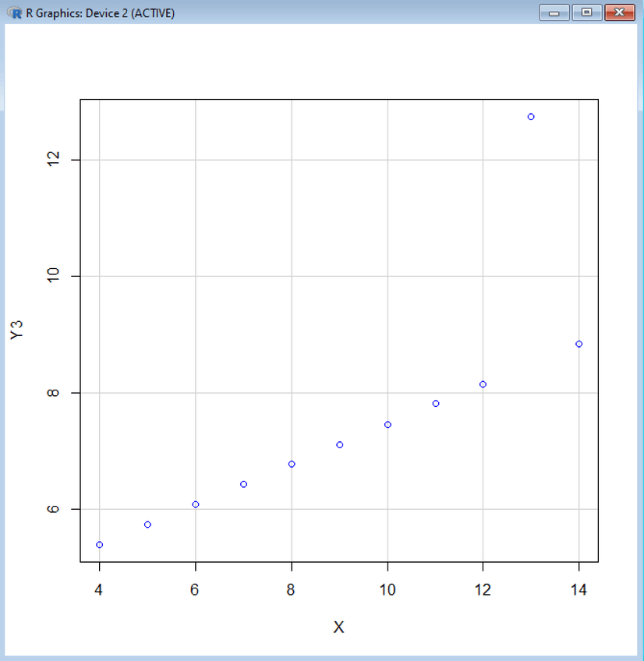
Task: Select the data point at X=14
Action: tap(579, 344)
